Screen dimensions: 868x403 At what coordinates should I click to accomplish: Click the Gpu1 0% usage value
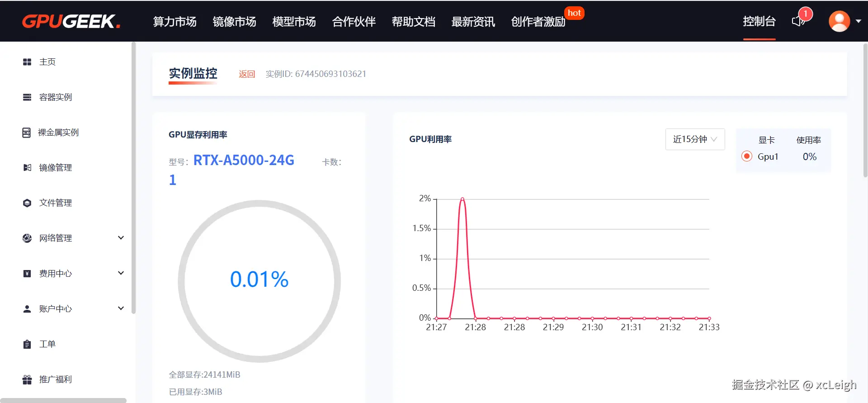(810, 157)
